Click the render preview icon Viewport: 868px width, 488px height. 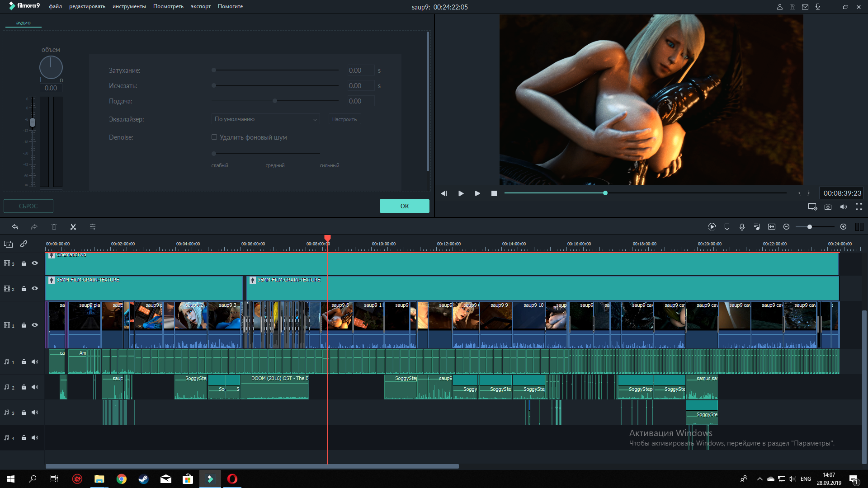712,227
